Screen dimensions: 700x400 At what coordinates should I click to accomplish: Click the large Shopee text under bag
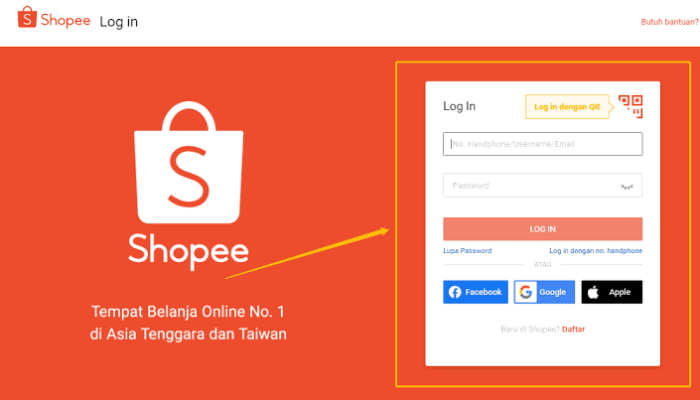pyautogui.click(x=188, y=251)
